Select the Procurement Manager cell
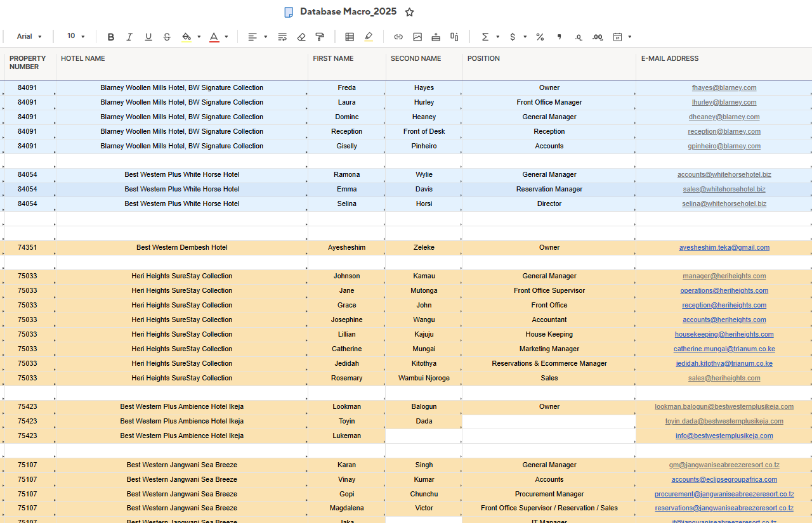The image size is (812, 523). pyautogui.click(x=549, y=494)
